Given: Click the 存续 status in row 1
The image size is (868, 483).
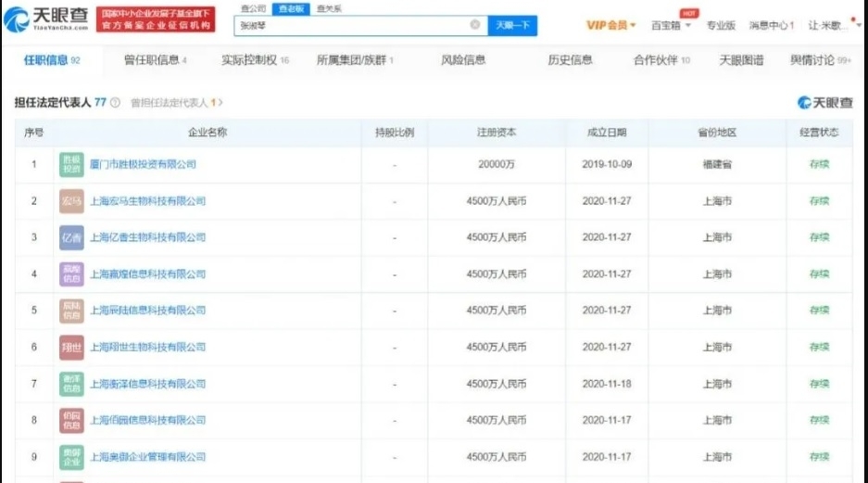Looking at the screenshot, I should tap(819, 164).
